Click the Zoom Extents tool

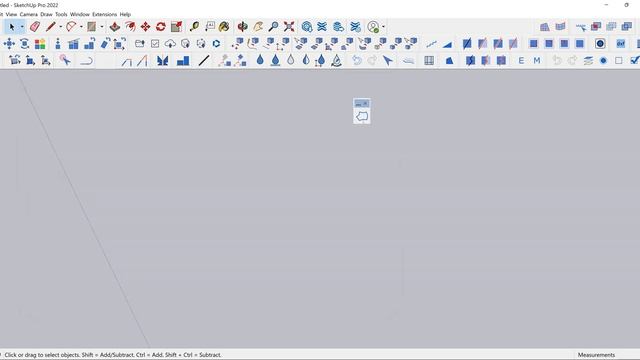point(289,27)
